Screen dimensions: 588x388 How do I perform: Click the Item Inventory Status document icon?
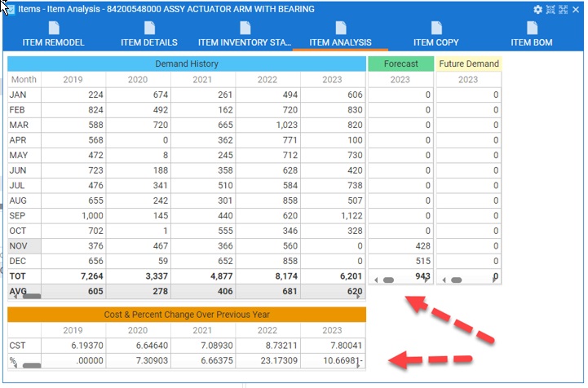click(245, 28)
